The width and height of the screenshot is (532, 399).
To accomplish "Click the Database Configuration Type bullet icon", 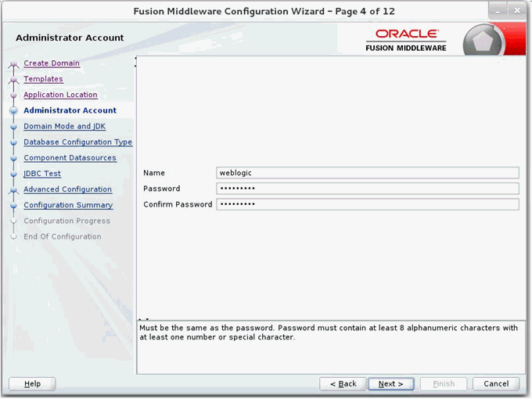I will (13, 142).
